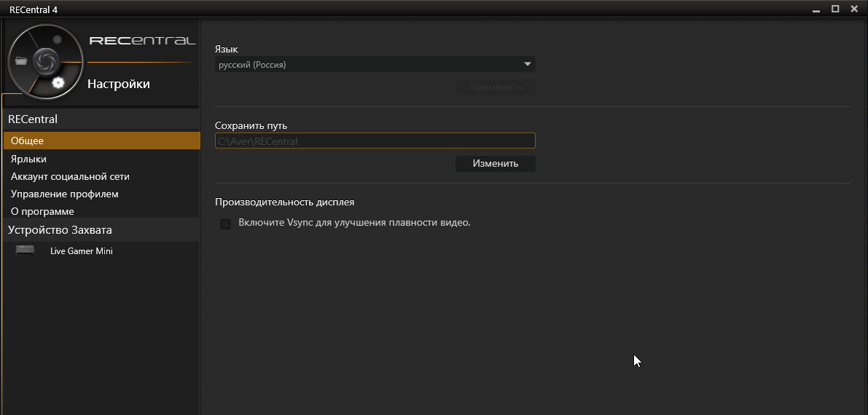The width and height of the screenshot is (868, 415).
Task: Go to Аккаунт социальной сети settings
Action: click(70, 176)
